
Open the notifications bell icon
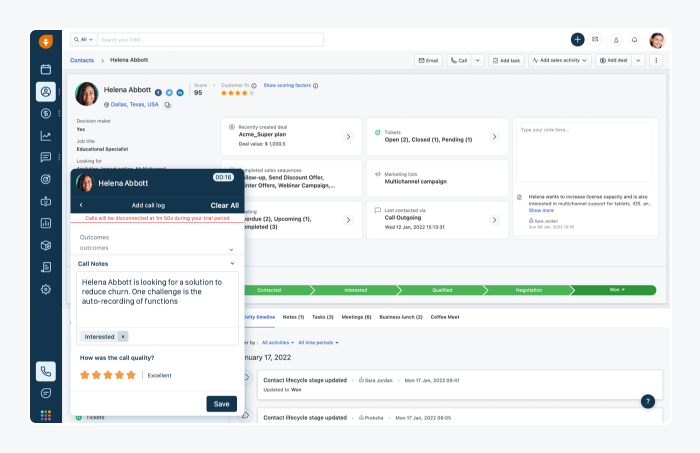pos(634,40)
